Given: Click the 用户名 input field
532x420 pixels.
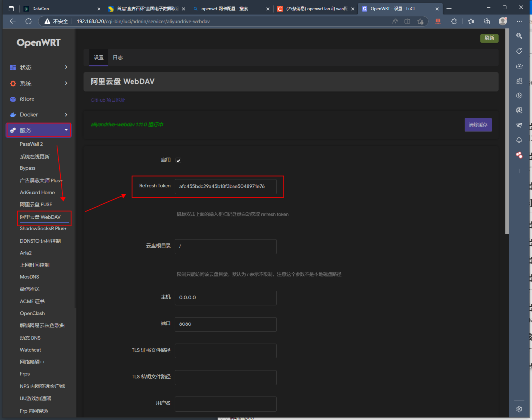Looking at the screenshot, I should point(226,404).
